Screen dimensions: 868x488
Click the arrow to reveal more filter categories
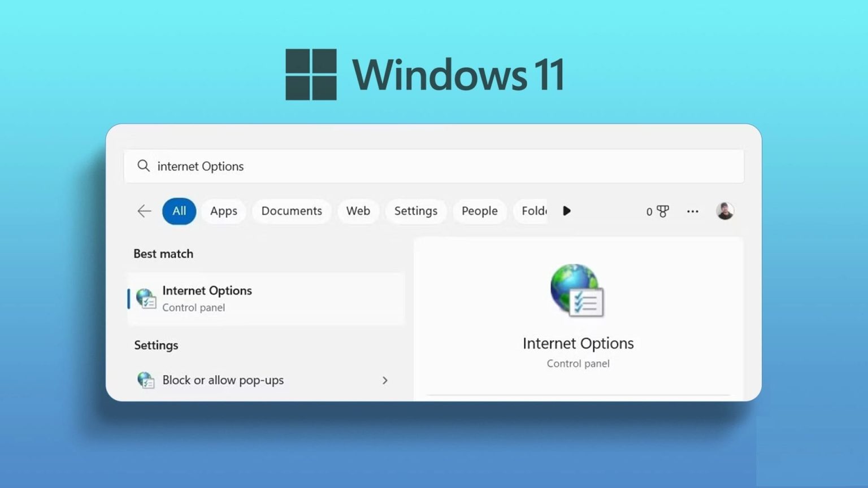(567, 211)
